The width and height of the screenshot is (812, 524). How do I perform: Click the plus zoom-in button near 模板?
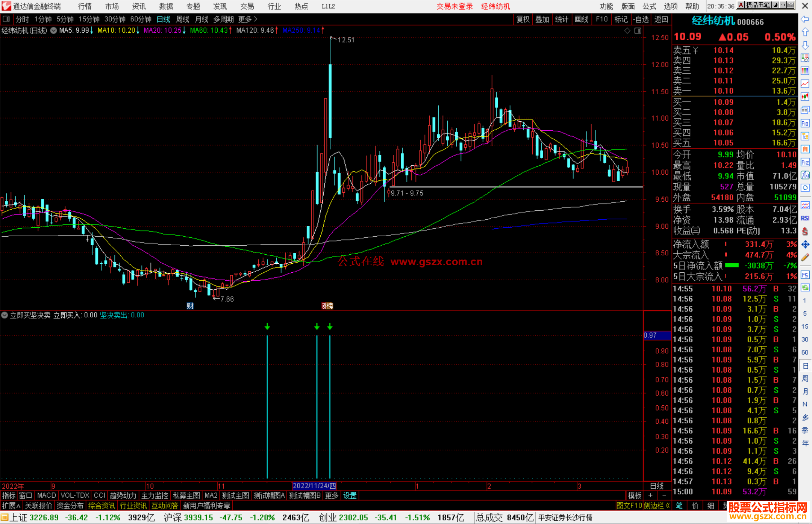point(650,495)
